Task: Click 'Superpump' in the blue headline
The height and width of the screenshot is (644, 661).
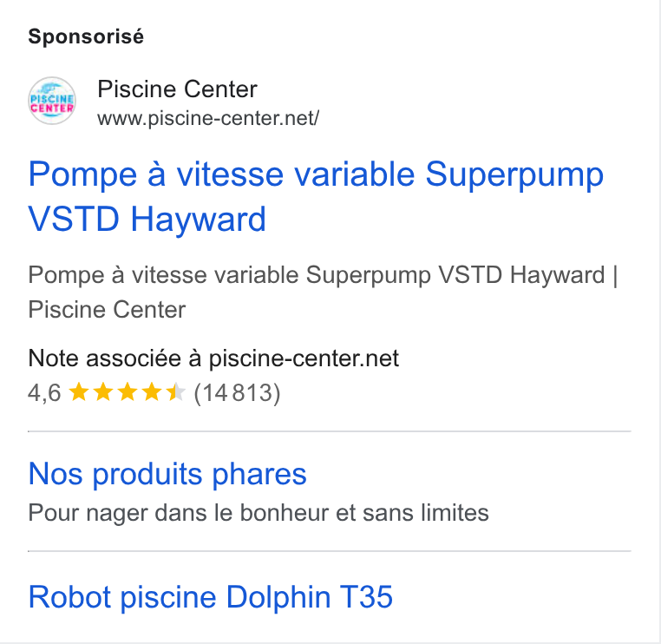Action: (514, 174)
